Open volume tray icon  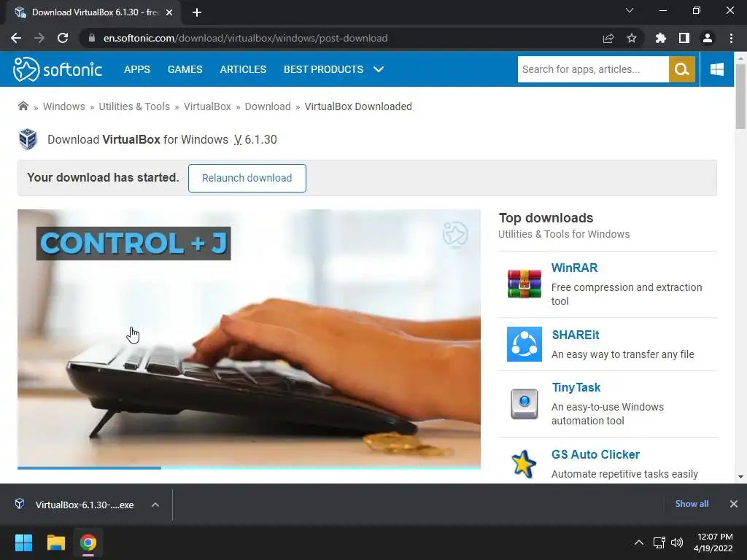tap(676, 542)
